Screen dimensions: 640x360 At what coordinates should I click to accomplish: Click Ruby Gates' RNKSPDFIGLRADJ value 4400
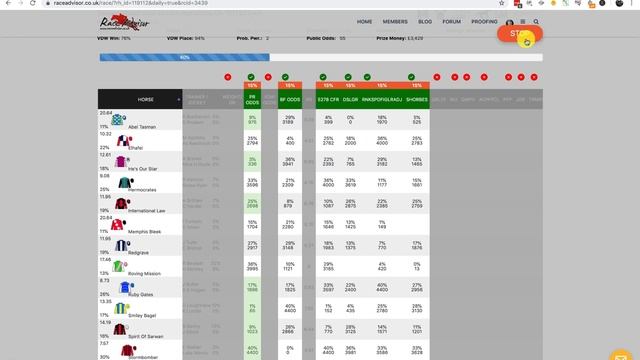382,290
